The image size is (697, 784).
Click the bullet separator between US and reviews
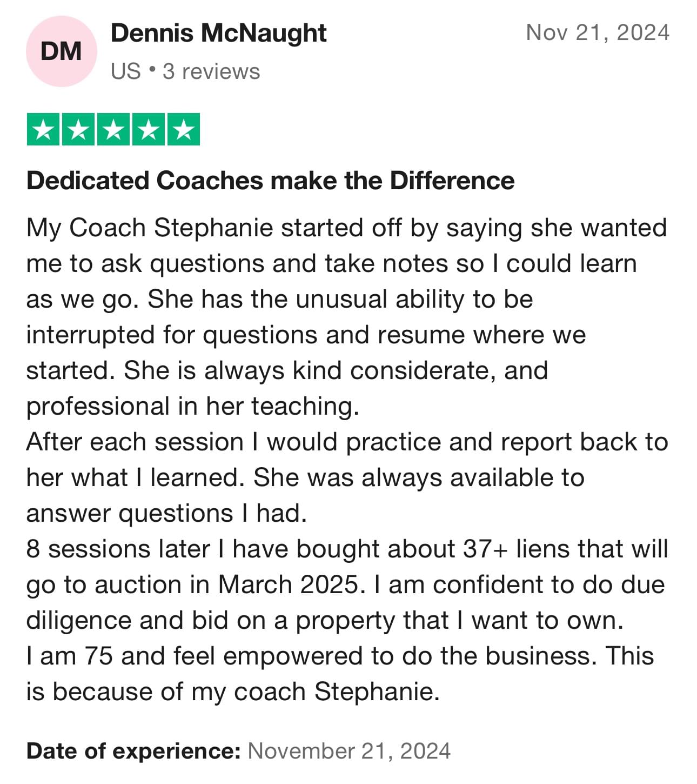(152, 70)
